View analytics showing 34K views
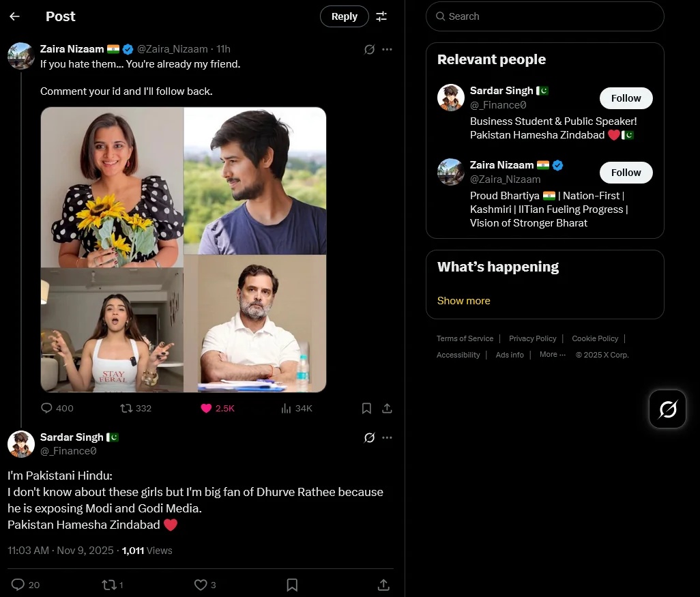700x597 pixels. 297,408
